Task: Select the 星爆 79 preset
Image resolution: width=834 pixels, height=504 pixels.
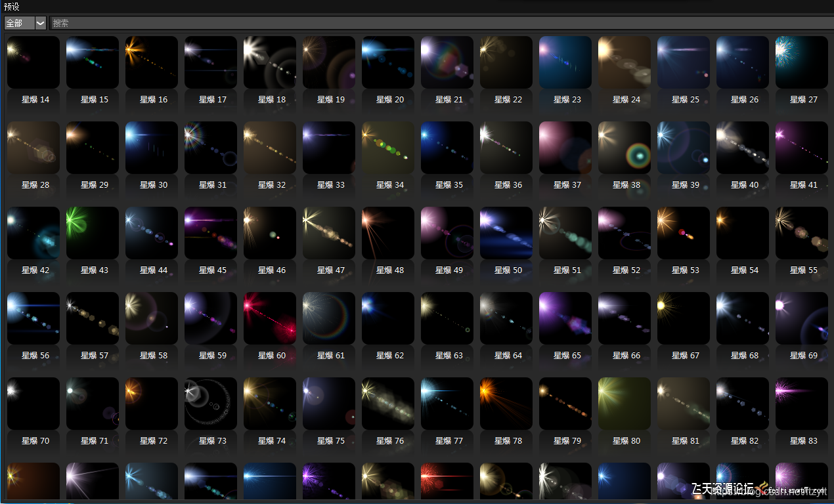Action: (x=565, y=404)
